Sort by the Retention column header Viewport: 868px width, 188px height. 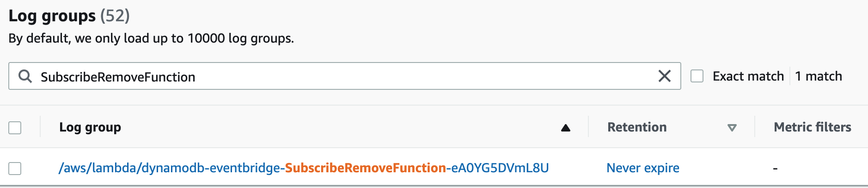coord(637,127)
